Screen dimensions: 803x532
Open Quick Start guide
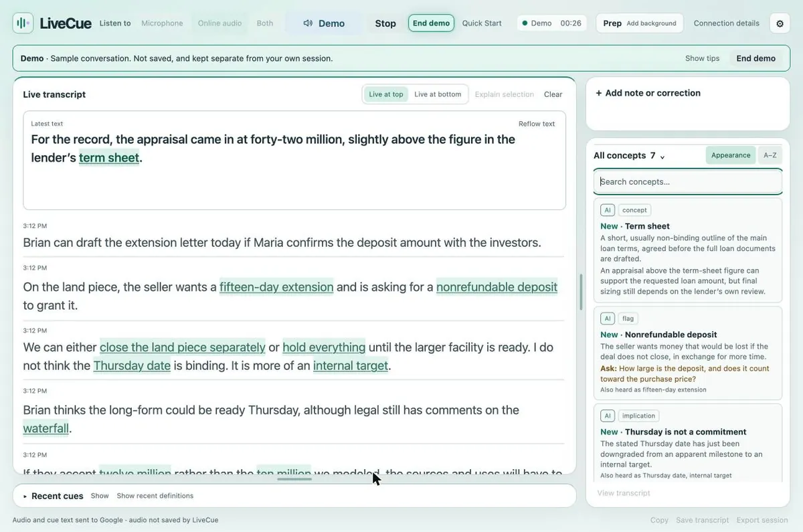(x=482, y=23)
